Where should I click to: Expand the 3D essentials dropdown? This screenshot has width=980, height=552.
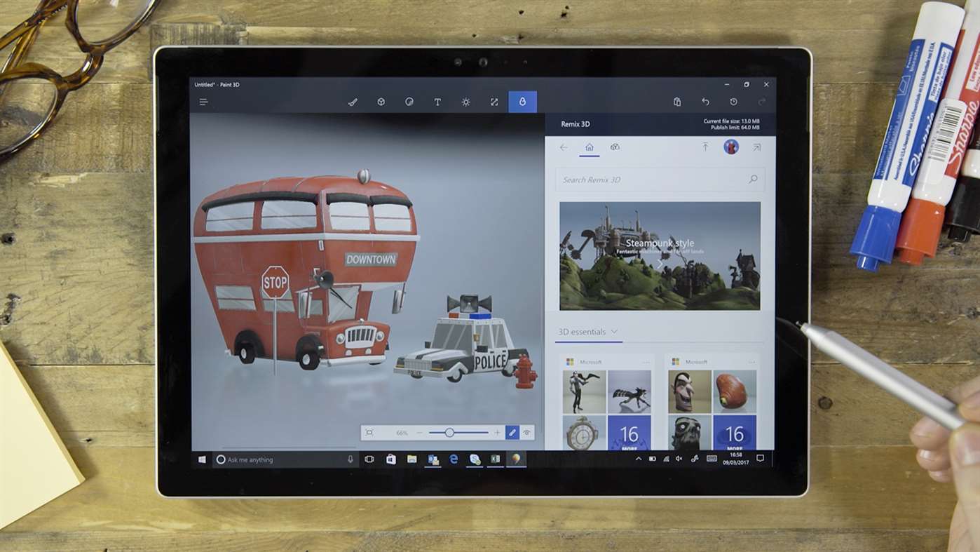[x=589, y=332]
